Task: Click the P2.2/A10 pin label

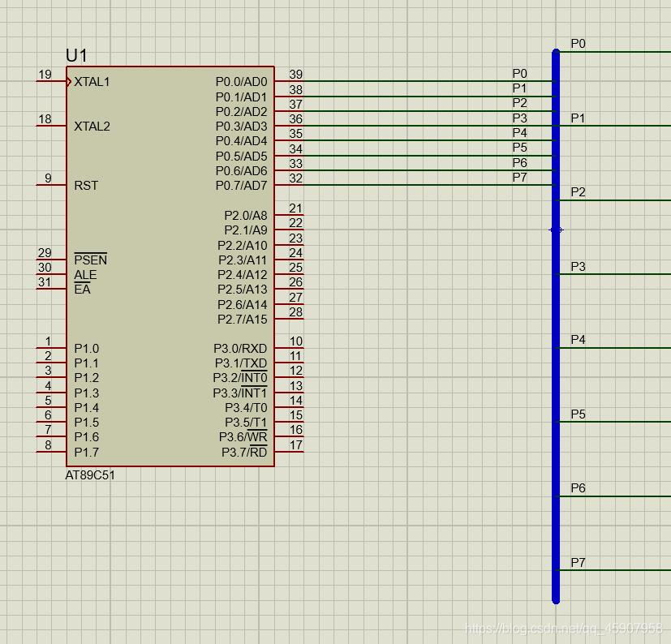Action: click(243, 246)
